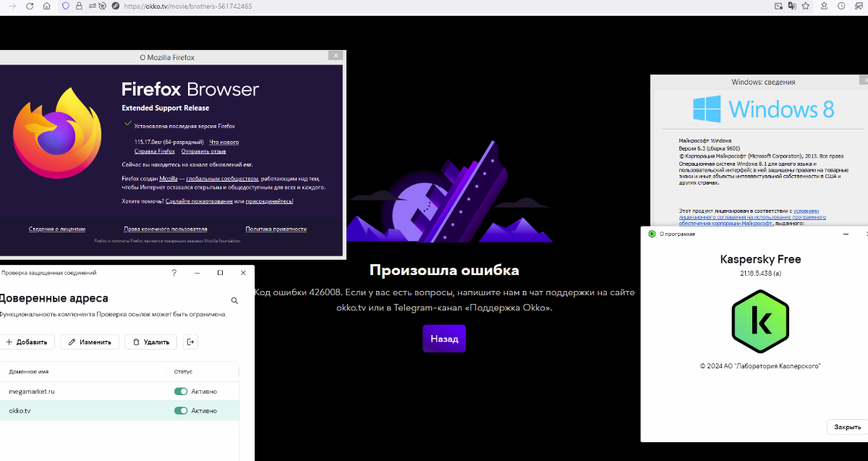Search trusted addresses with magnifier icon

(234, 300)
